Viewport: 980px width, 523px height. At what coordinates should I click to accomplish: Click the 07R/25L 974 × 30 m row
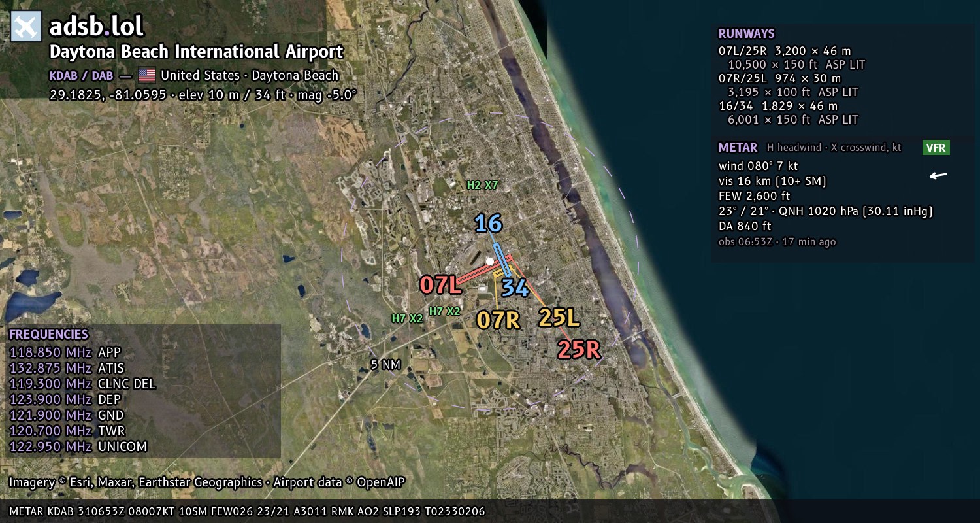pos(779,78)
